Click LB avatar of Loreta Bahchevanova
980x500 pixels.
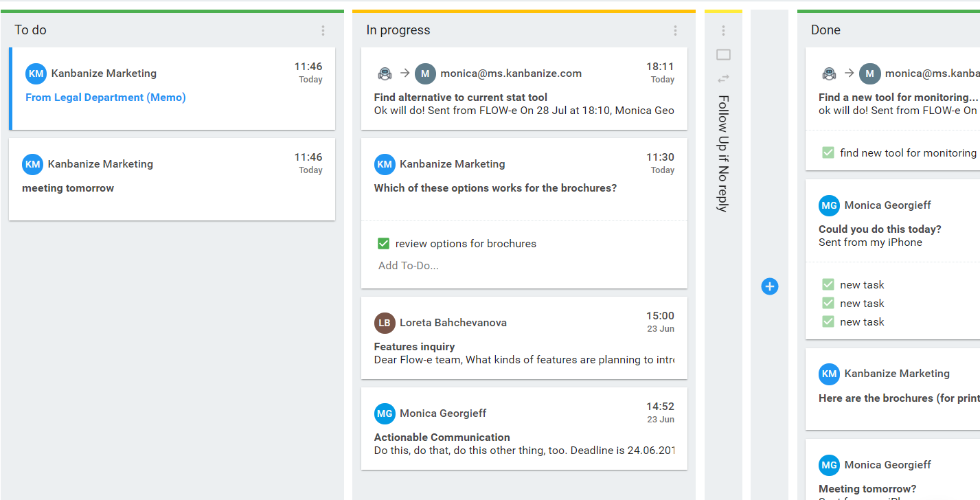385,323
